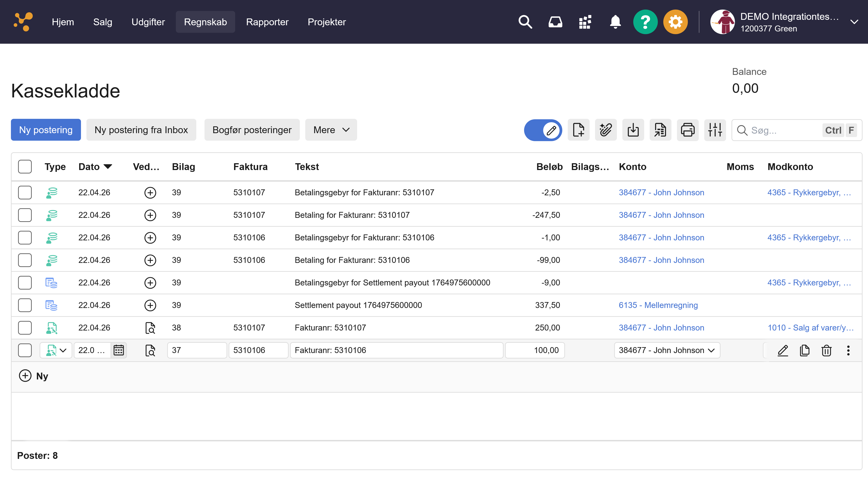This screenshot has height=478, width=868.
Task: Click the inbox tray icon in the header
Action: (555, 22)
